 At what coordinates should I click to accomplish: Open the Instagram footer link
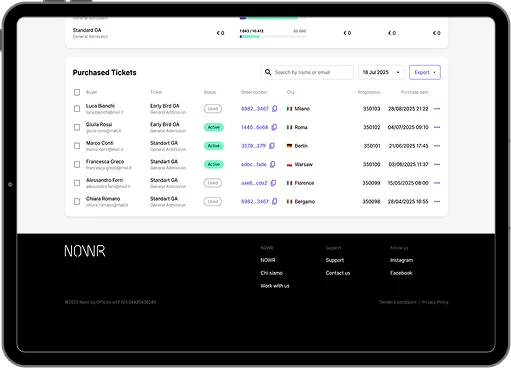click(x=401, y=260)
